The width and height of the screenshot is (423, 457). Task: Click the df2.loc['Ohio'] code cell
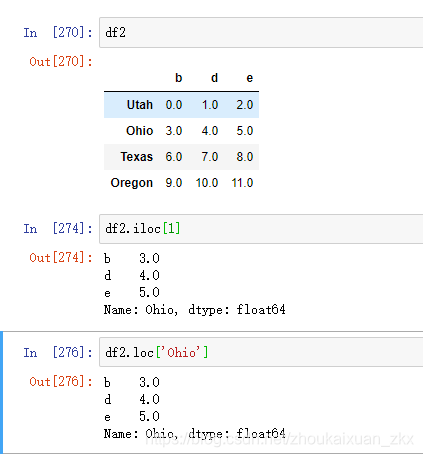pos(261,352)
